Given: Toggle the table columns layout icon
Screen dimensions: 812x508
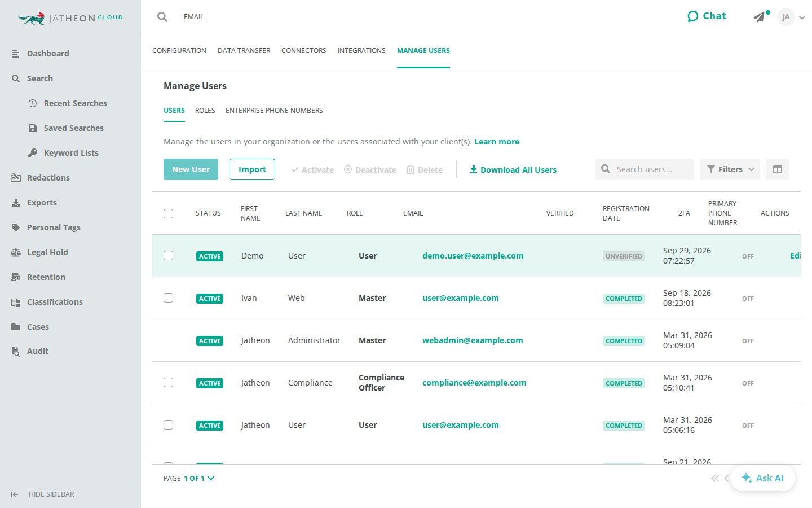Looking at the screenshot, I should [x=778, y=169].
